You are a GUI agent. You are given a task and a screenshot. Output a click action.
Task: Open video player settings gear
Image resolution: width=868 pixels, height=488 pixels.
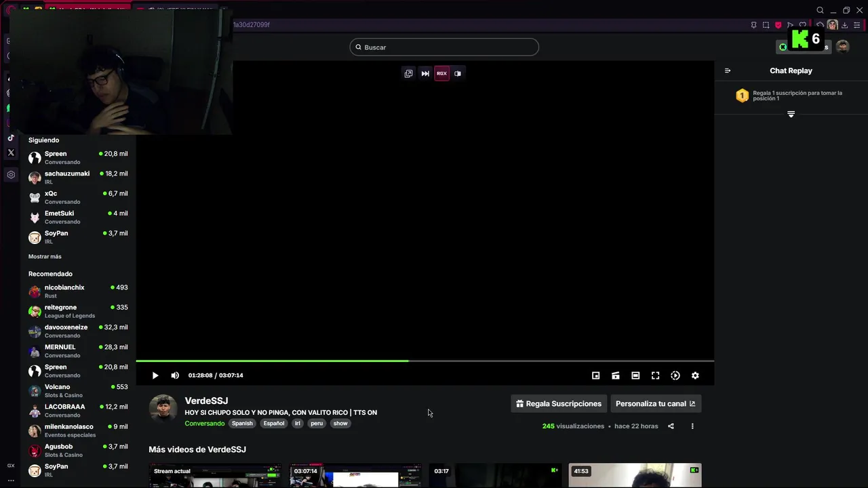(x=695, y=375)
